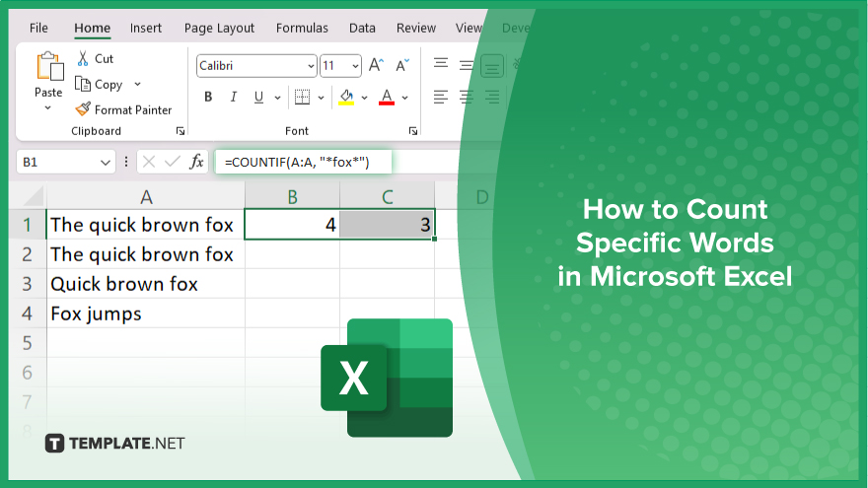
Task: Click the select-all corner triangle
Action: pyautogui.click(x=34, y=196)
